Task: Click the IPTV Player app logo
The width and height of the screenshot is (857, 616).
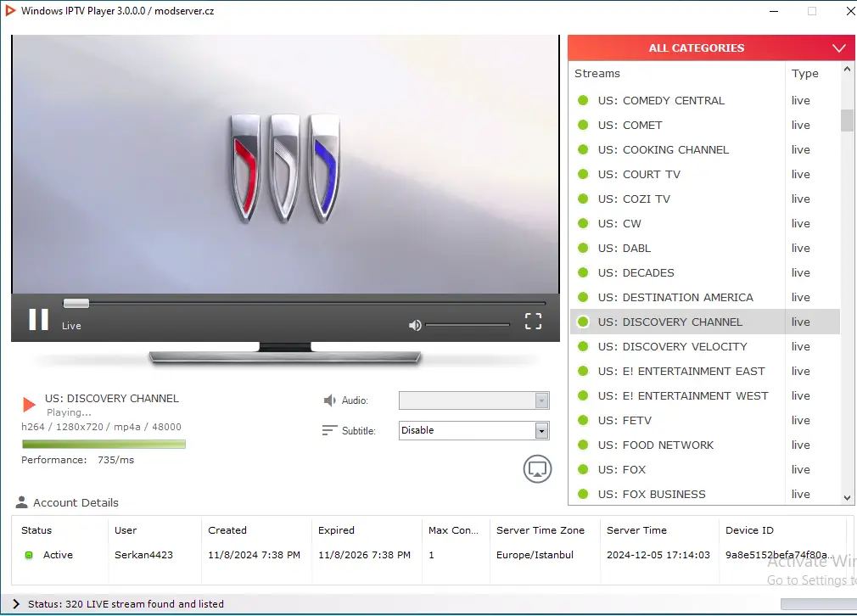Action: 10,10
